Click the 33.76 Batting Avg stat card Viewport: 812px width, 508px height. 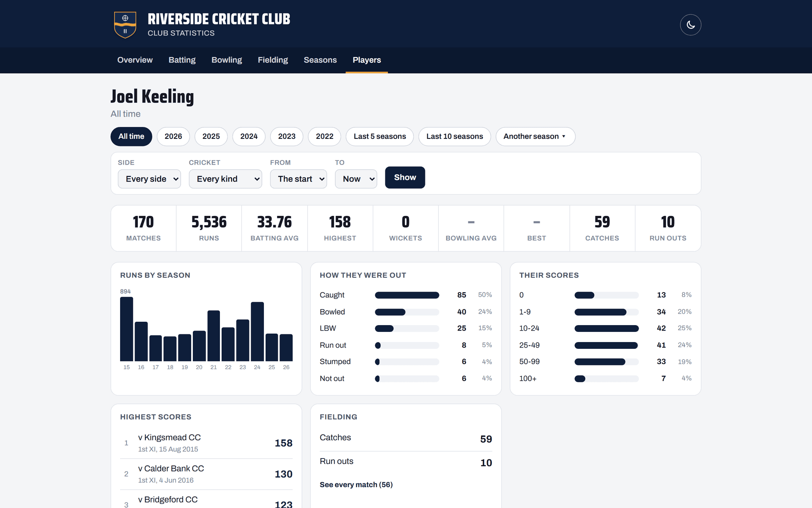point(274,228)
